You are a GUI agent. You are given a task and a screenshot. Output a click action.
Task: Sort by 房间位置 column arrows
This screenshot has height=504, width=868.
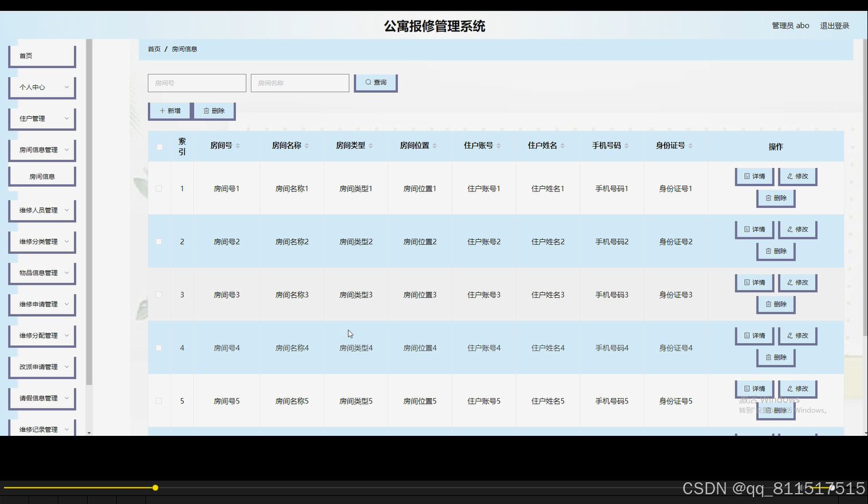tap(435, 146)
